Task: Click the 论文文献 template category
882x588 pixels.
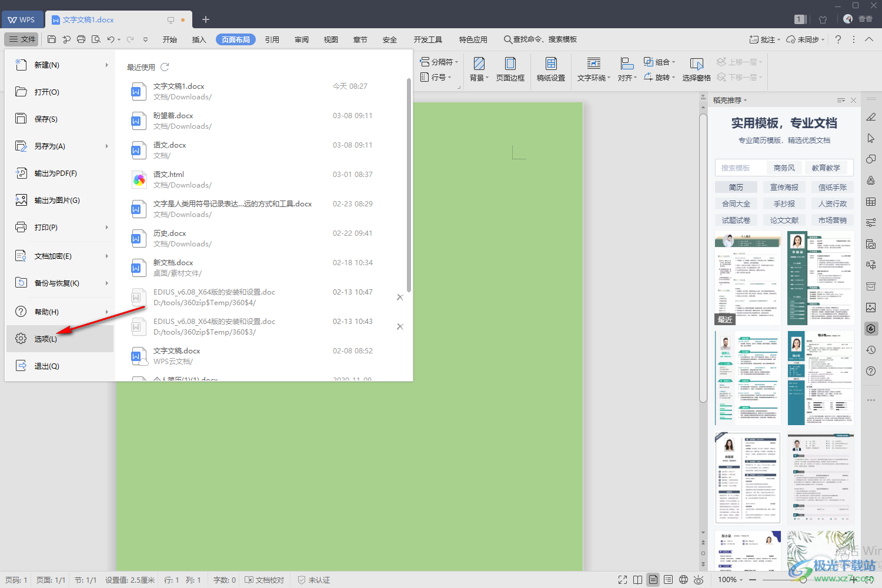Action: point(784,220)
